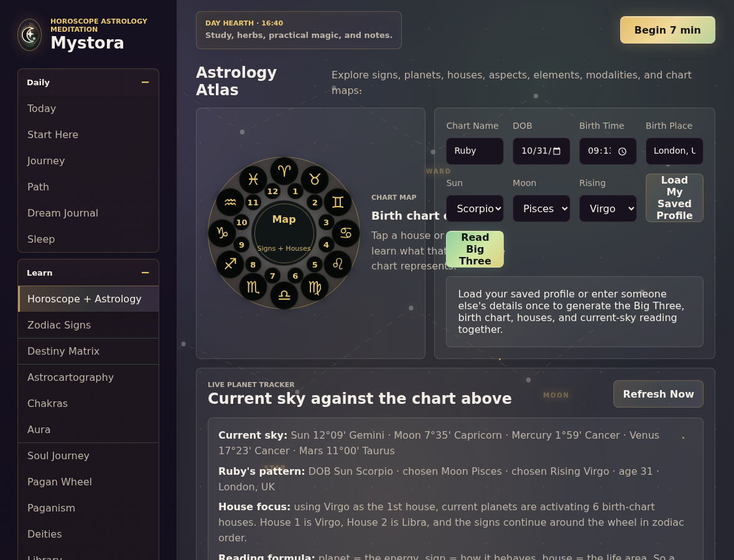This screenshot has height=560, width=734.
Task: Open the Birth Time clock picker icon
Action: click(622, 151)
